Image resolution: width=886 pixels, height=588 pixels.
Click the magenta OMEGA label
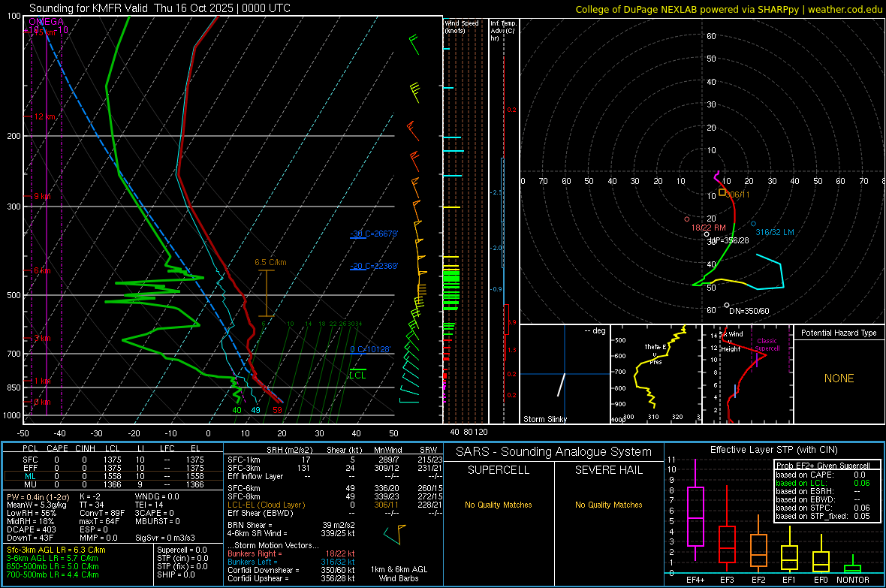coord(47,22)
